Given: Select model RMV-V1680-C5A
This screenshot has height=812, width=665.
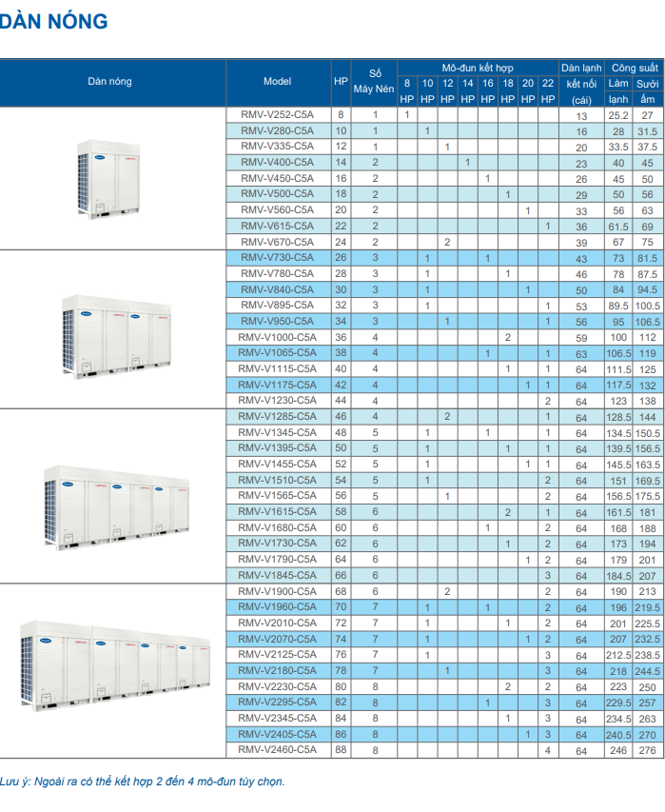Looking at the screenshot, I should tap(278, 527).
